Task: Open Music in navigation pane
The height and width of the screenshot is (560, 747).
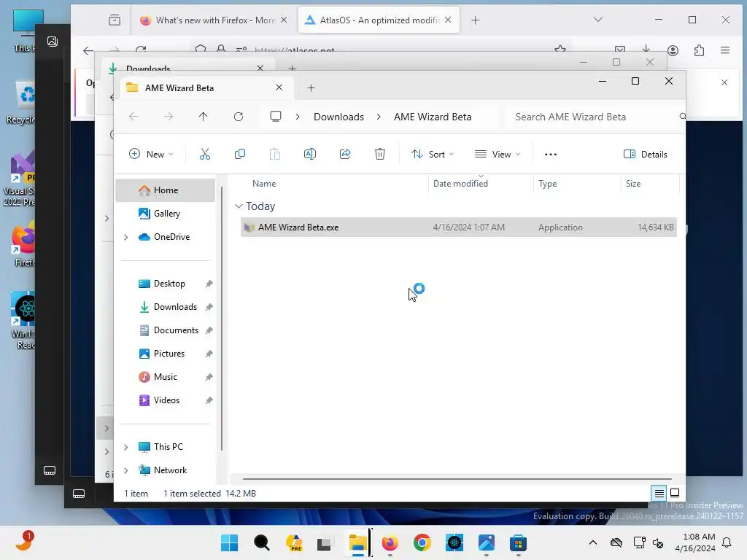Action: [x=166, y=377]
